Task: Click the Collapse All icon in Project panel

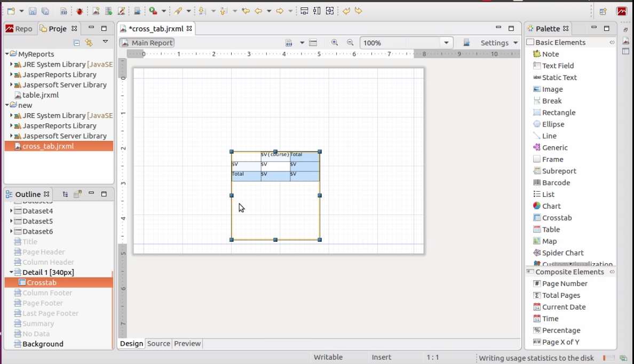Action: (x=76, y=43)
